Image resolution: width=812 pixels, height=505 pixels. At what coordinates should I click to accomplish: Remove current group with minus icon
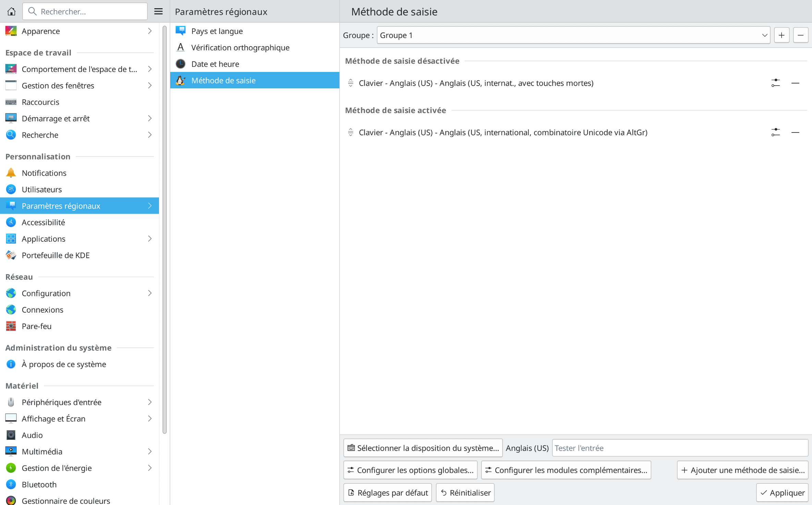coord(801,35)
